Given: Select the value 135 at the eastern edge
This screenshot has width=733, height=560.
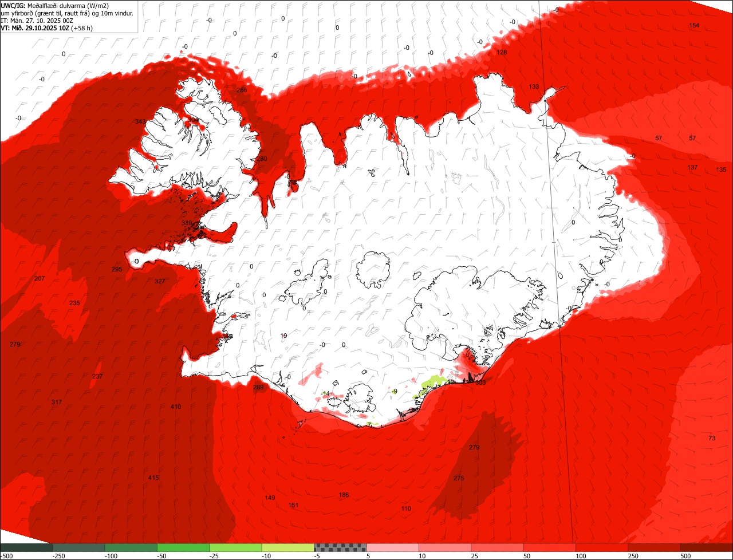Looking at the screenshot, I should 721,169.
